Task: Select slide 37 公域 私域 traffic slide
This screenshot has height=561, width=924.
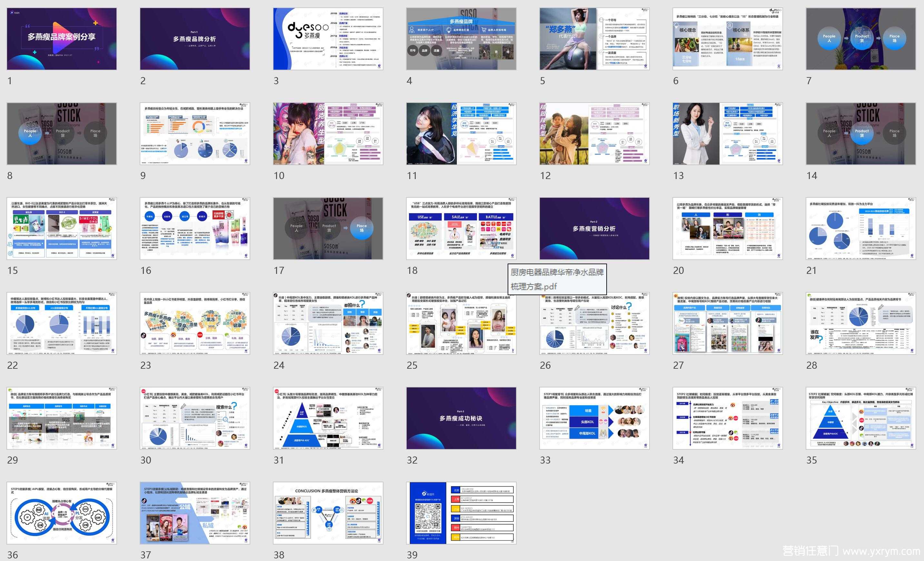Action: pyautogui.click(x=194, y=513)
